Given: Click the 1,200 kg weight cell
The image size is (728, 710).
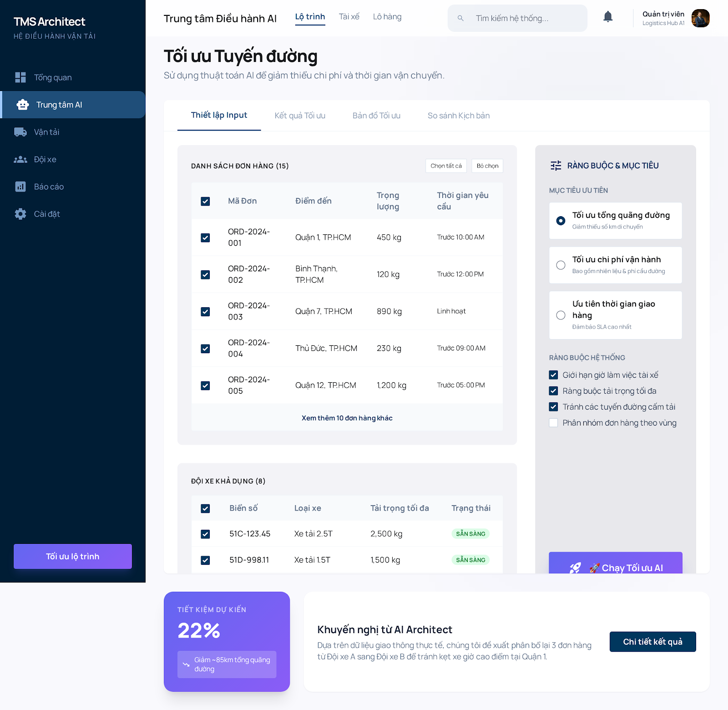Looking at the screenshot, I should pos(392,385).
